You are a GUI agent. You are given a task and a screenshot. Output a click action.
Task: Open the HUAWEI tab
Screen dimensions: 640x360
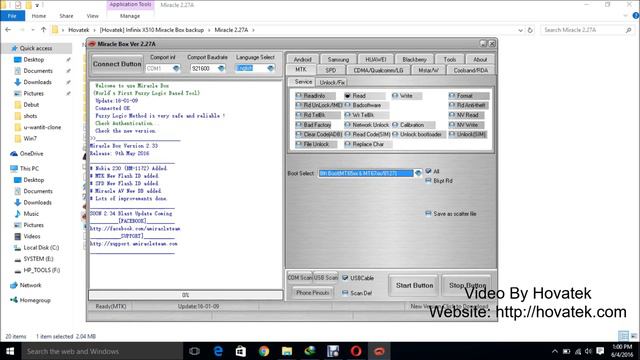(376, 59)
